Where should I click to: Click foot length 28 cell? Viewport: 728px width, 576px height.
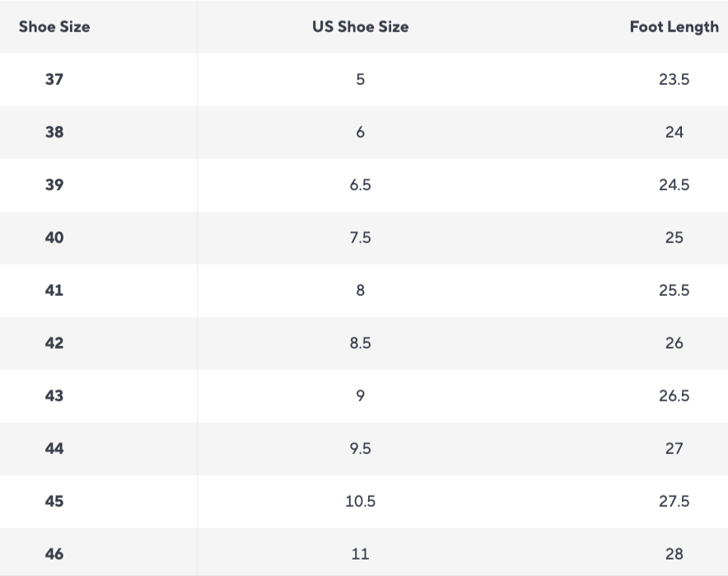point(674,555)
